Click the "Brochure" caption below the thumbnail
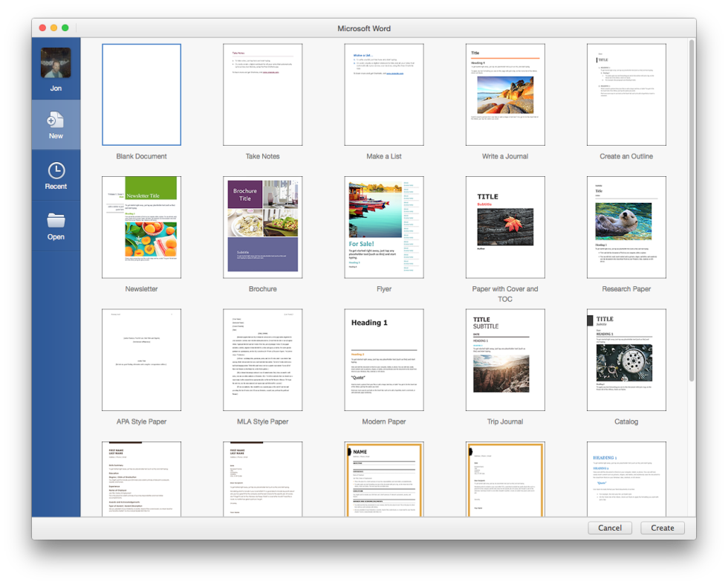Image resolution: width=728 pixels, height=585 pixels. click(263, 289)
